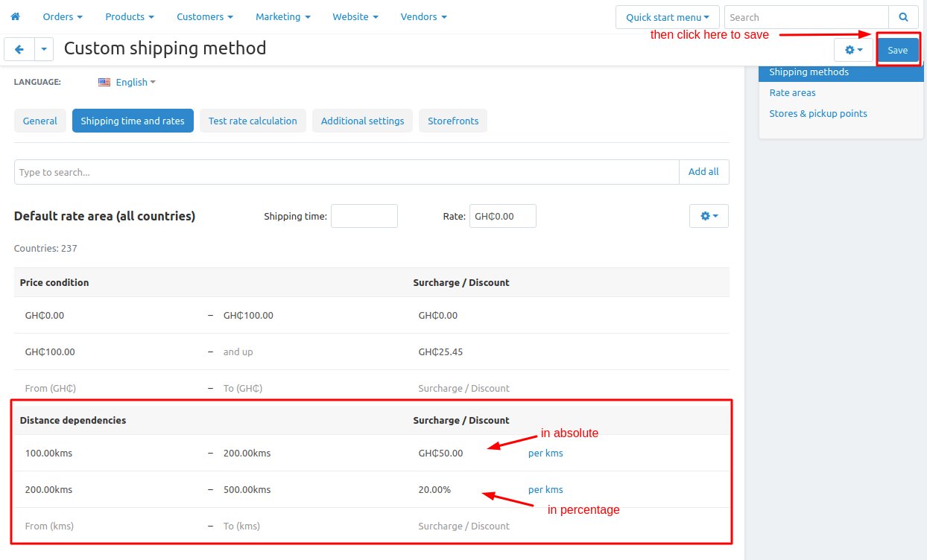Open the rate area gear settings menu
Image resolution: width=927 pixels, height=560 pixels.
pyautogui.click(x=709, y=216)
